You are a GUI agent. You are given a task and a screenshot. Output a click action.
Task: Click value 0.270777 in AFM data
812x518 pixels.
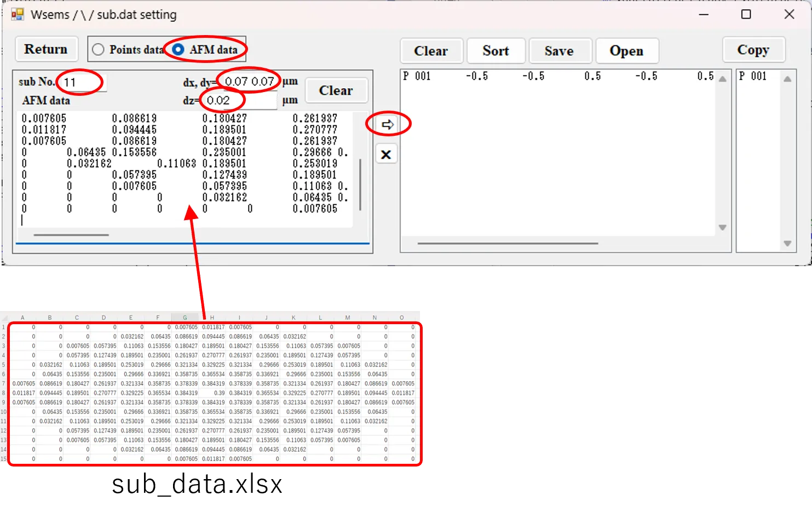click(315, 130)
